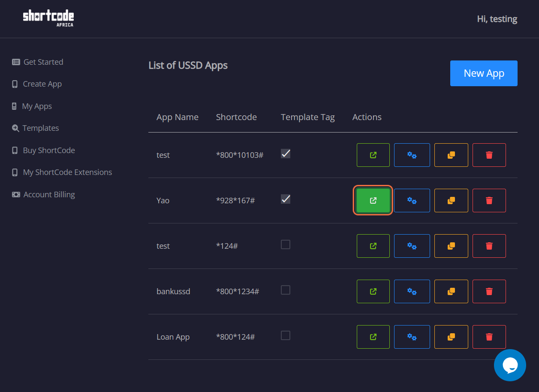539x392 pixels.
Task: Navigate to Buy ShortCode
Action: click(x=44, y=150)
